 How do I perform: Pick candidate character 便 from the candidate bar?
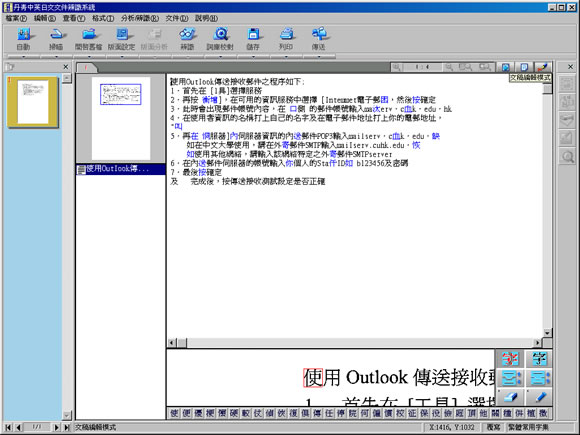tap(186, 413)
